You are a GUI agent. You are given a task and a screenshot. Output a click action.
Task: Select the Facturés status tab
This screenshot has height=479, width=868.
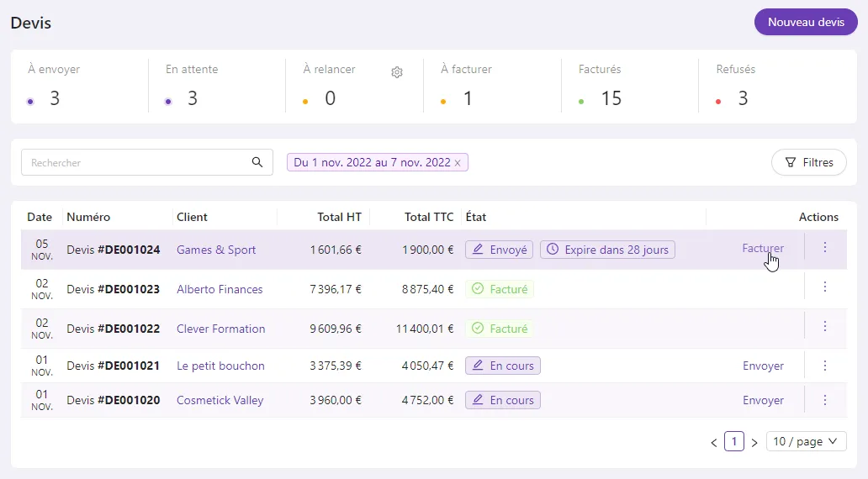[629, 87]
